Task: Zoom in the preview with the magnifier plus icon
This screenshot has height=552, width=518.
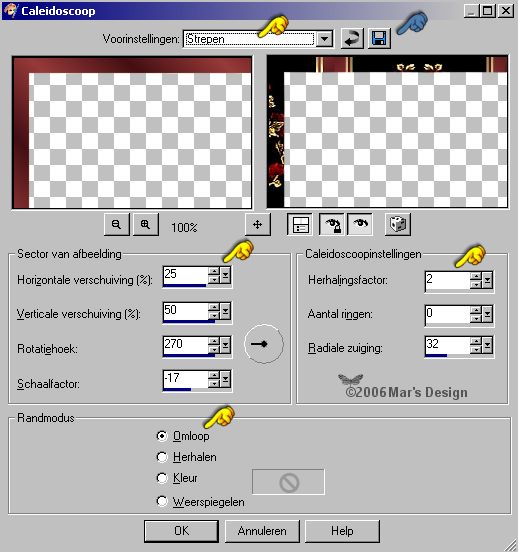Action: click(x=145, y=224)
